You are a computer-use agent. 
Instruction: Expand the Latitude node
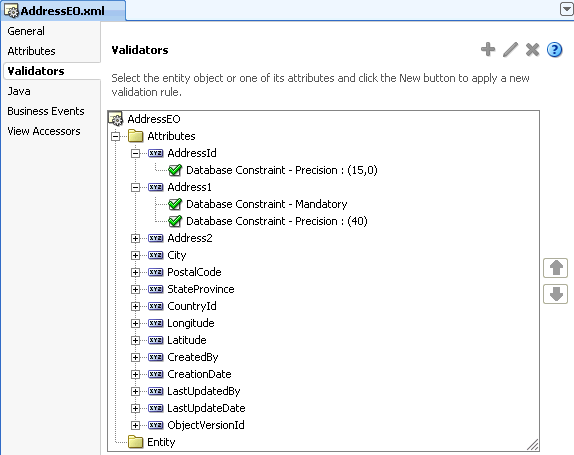point(135,340)
